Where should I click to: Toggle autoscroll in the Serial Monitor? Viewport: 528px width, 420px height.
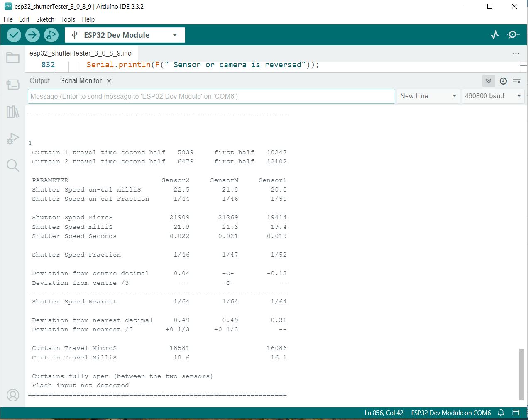point(489,81)
